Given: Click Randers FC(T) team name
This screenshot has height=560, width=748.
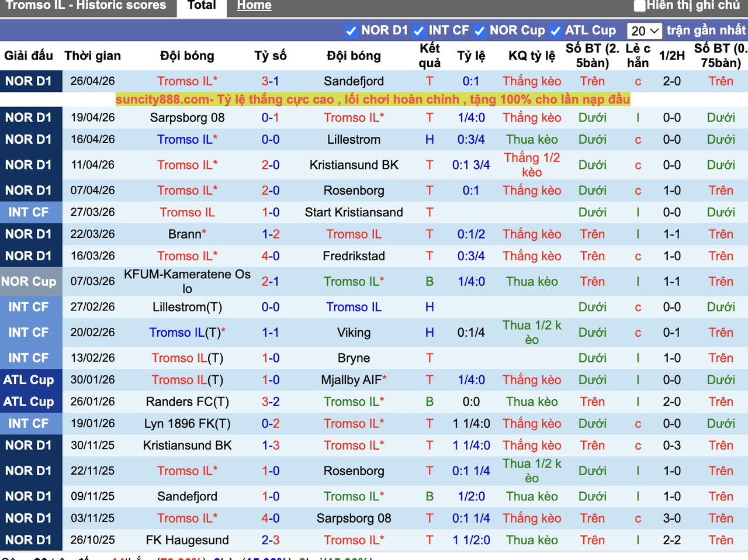Looking at the screenshot, I should (x=187, y=402).
